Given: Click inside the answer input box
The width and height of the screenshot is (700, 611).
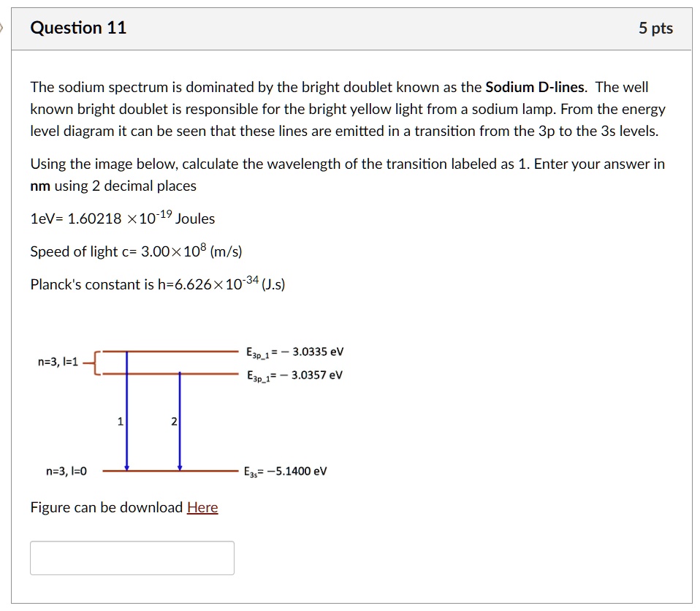Looking at the screenshot, I should [x=132, y=558].
